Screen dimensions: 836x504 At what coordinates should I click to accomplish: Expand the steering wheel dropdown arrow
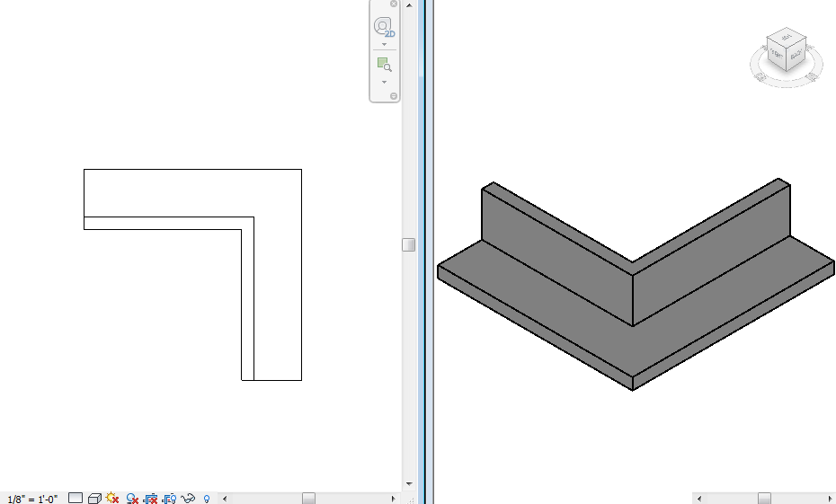point(384,44)
